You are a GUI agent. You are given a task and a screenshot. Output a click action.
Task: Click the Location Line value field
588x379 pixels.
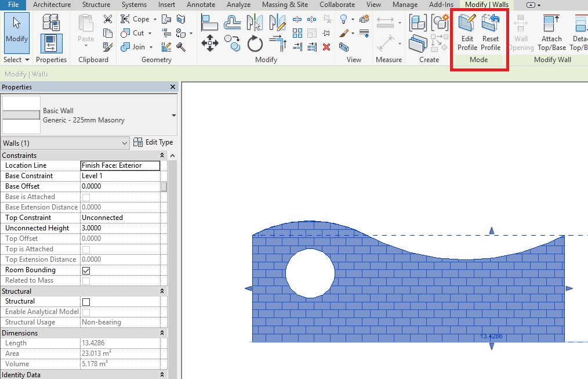(119, 165)
